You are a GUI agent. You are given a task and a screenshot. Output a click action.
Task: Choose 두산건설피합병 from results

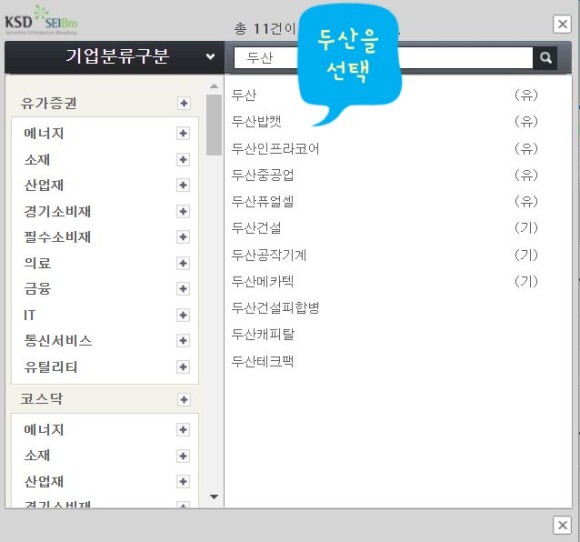click(x=275, y=308)
